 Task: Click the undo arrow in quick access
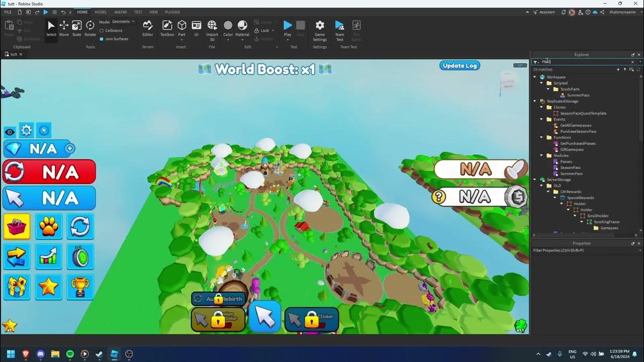64,12
